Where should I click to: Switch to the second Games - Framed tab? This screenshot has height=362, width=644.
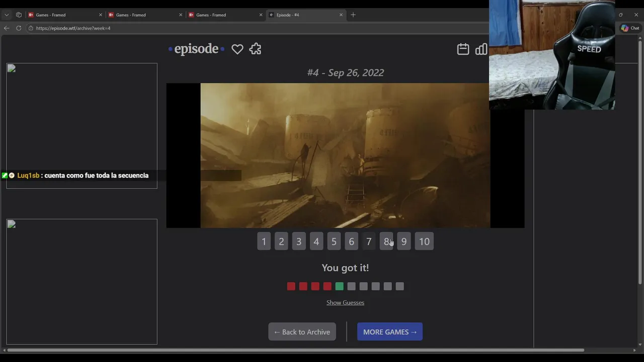click(x=145, y=15)
